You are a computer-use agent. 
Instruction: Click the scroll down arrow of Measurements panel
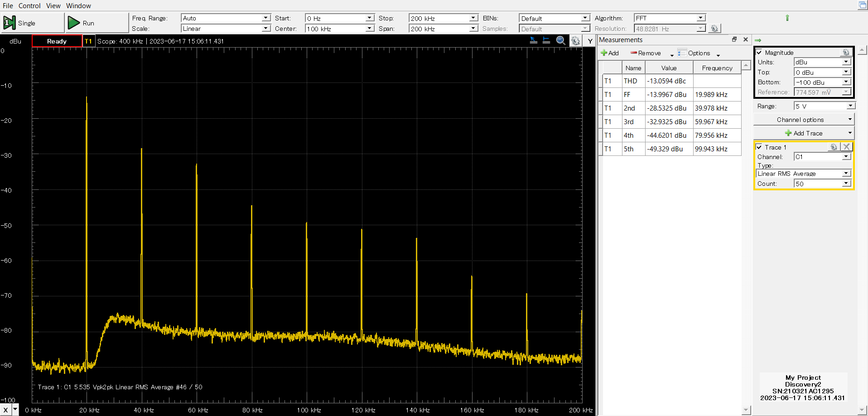tap(746, 410)
